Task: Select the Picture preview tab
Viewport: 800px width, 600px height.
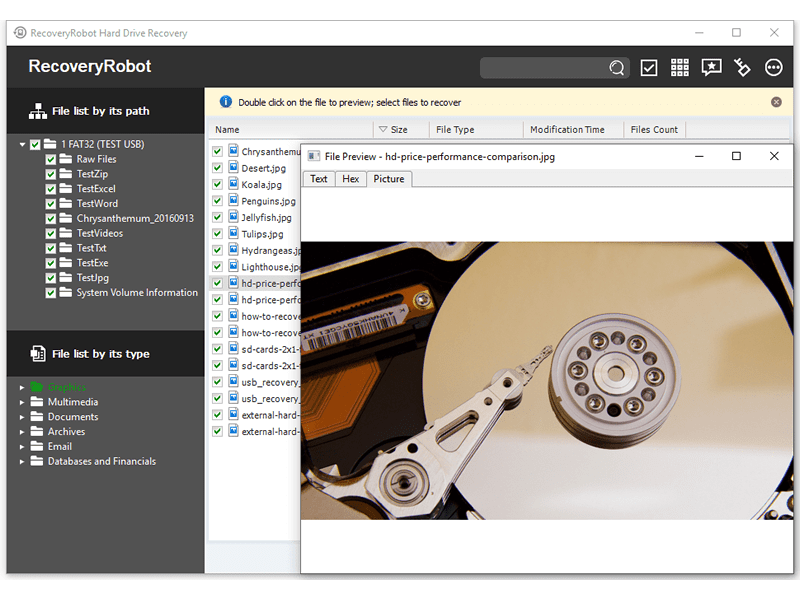Action: (x=389, y=179)
